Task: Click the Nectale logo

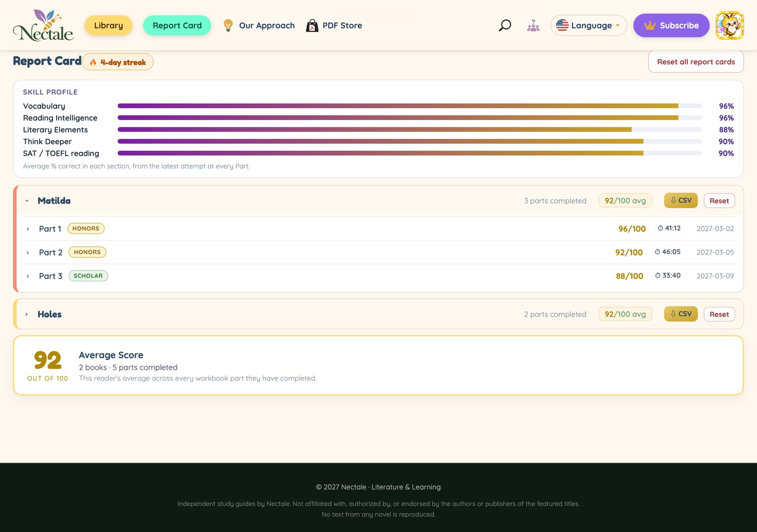Action: (43, 25)
